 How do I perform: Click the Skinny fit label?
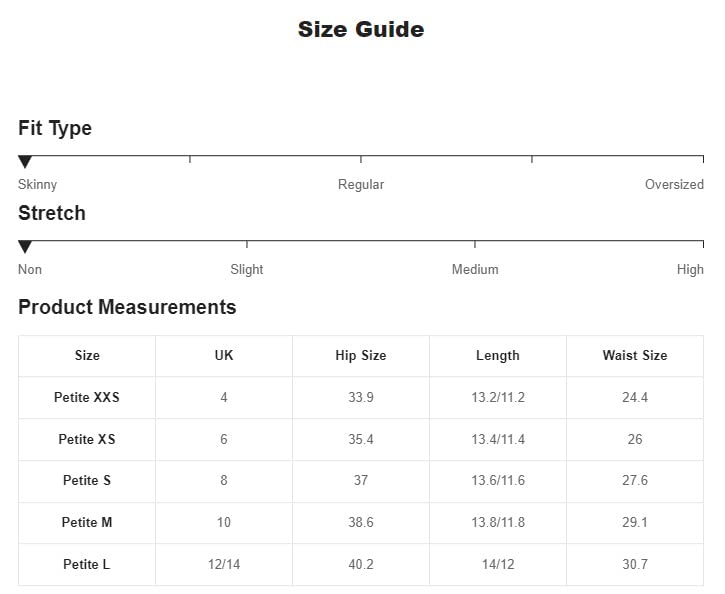pos(38,185)
